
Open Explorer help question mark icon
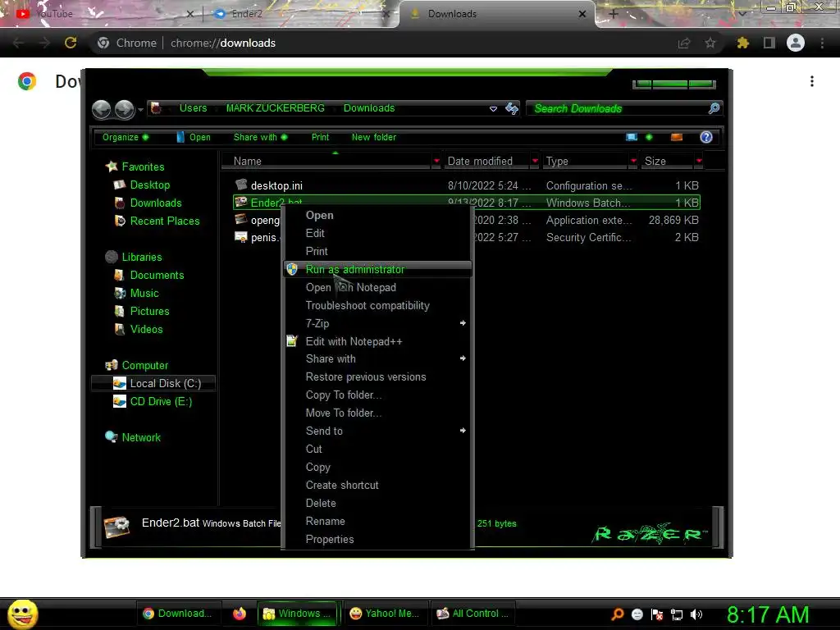coord(706,137)
